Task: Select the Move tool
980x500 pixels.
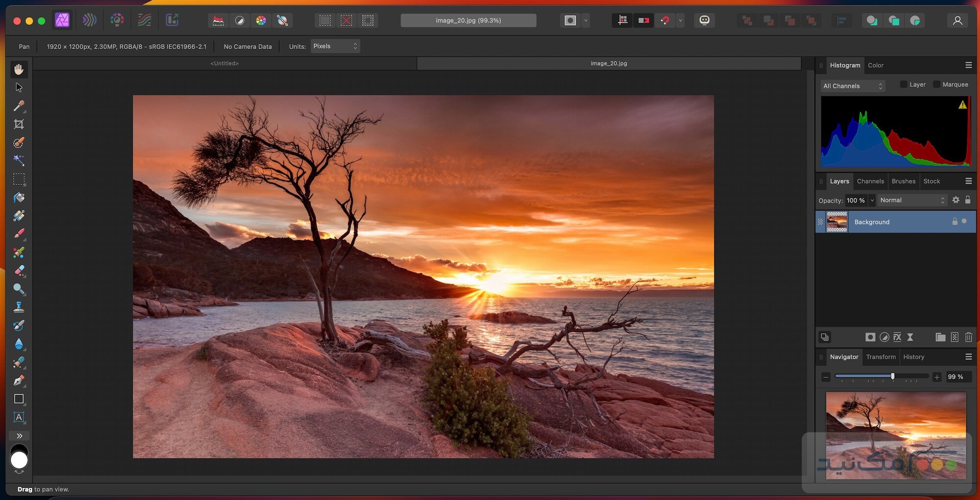Action: [19, 87]
